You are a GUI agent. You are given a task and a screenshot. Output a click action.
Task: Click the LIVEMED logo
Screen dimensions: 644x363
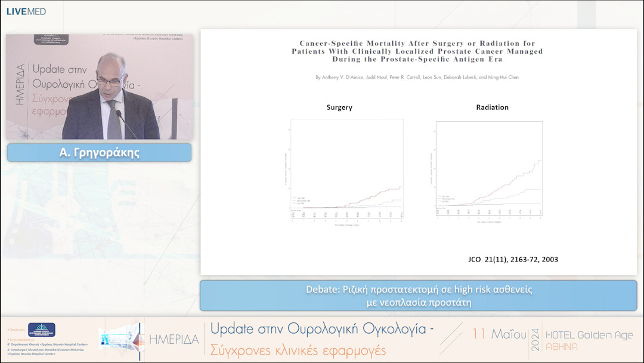pyautogui.click(x=26, y=10)
